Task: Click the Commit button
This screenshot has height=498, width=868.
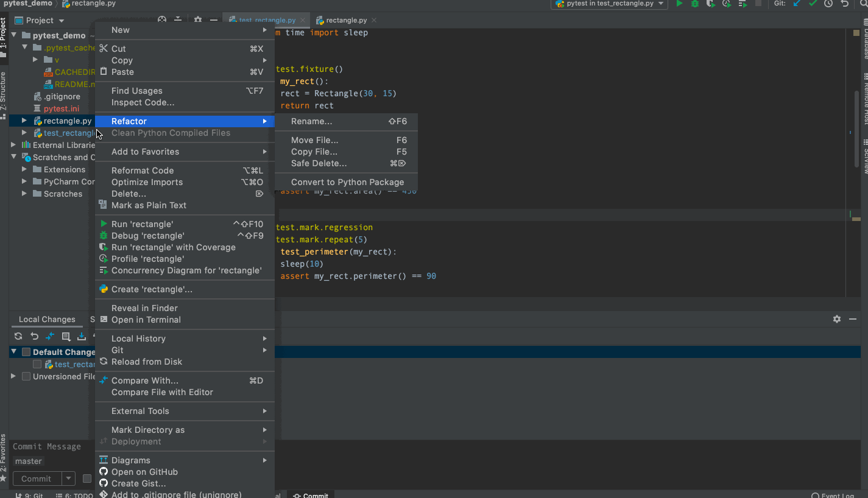Action: pos(38,479)
